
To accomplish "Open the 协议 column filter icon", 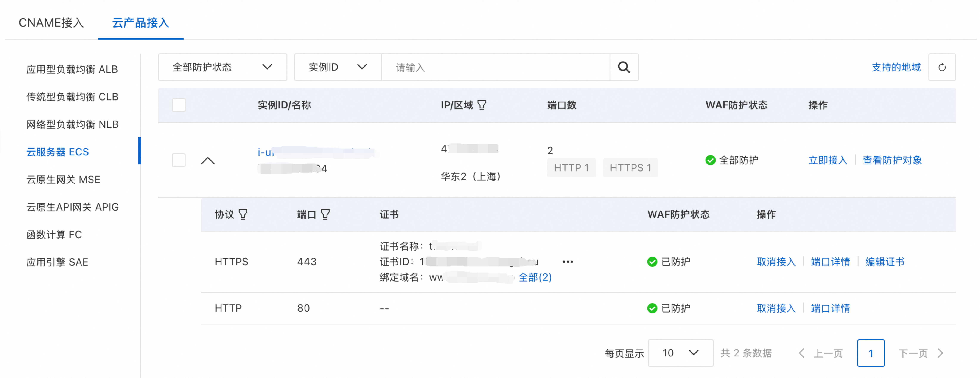I will [243, 214].
